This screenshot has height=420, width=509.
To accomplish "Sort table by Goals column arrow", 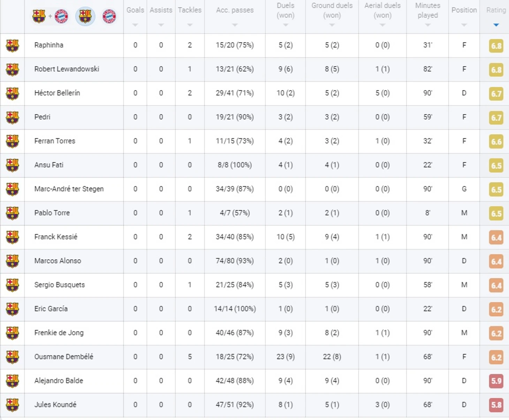I will pos(135,25).
